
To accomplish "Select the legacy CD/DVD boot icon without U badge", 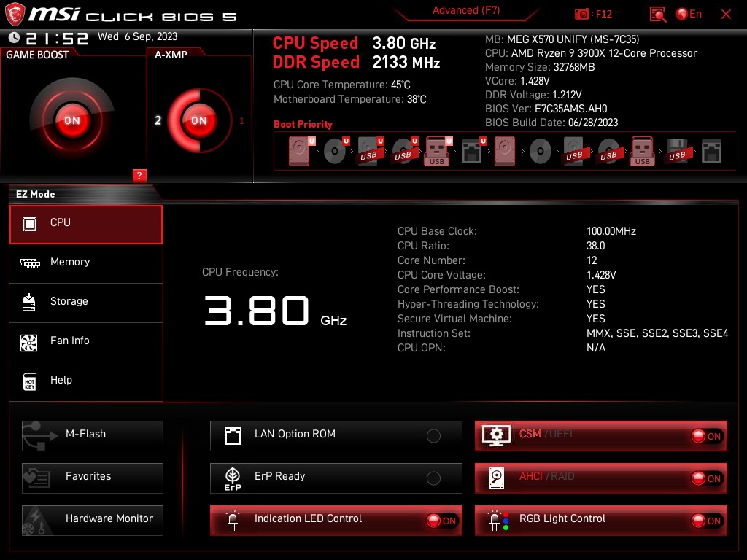I will (541, 152).
